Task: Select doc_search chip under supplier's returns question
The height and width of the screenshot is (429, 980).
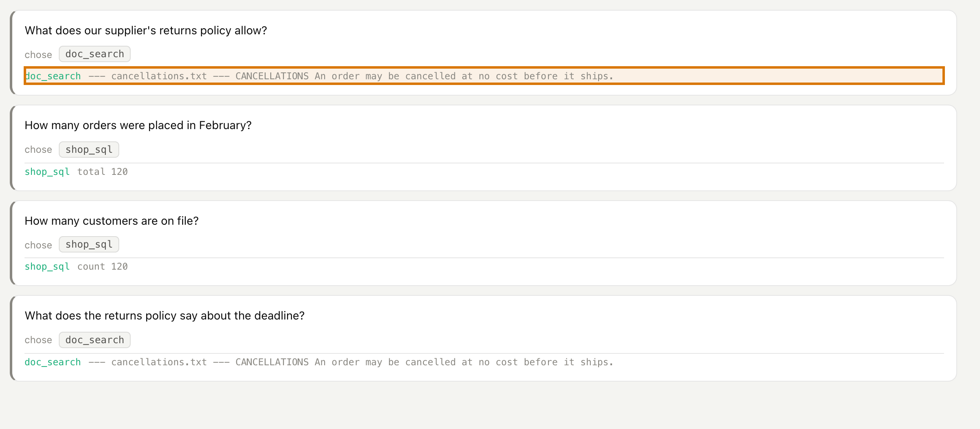Action: click(x=95, y=54)
